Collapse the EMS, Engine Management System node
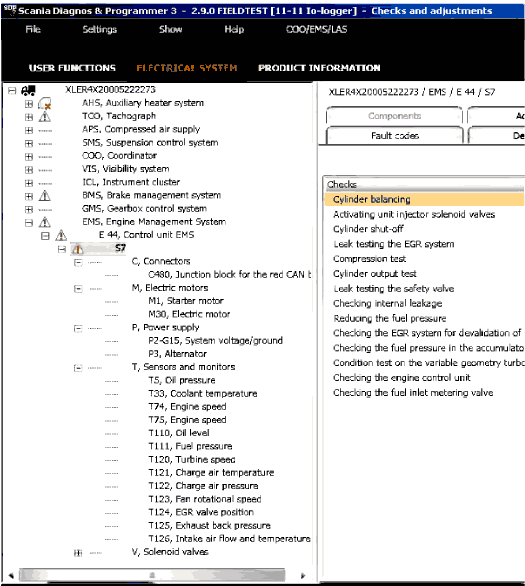The width and height of the screenshot is (525, 586). click(x=29, y=223)
